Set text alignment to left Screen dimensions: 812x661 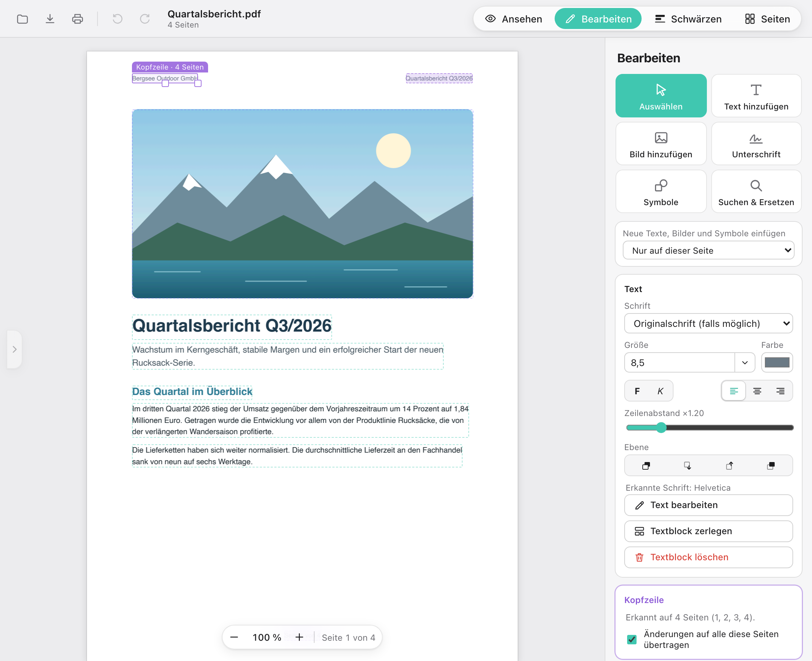[734, 391]
